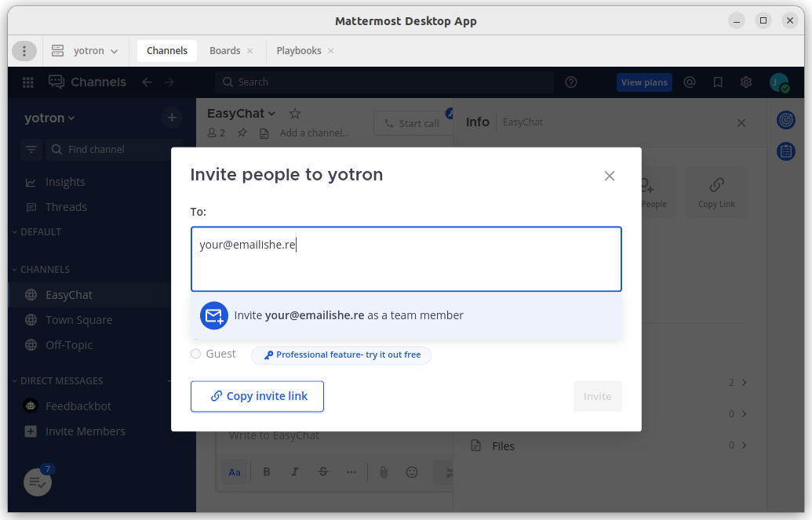Expand the members row showing 2

pyautogui.click(x=737, y=383)
